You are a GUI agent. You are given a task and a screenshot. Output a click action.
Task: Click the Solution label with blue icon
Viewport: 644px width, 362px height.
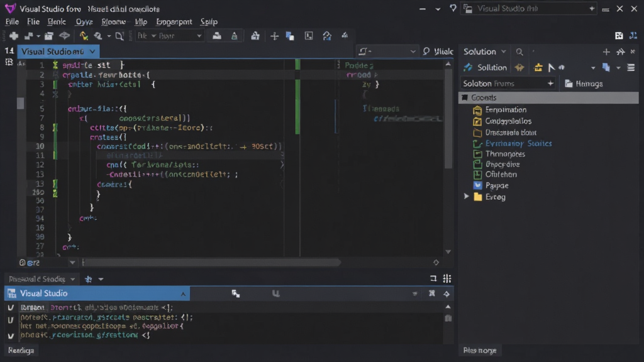pyautogui.click(x=485, y=67)
